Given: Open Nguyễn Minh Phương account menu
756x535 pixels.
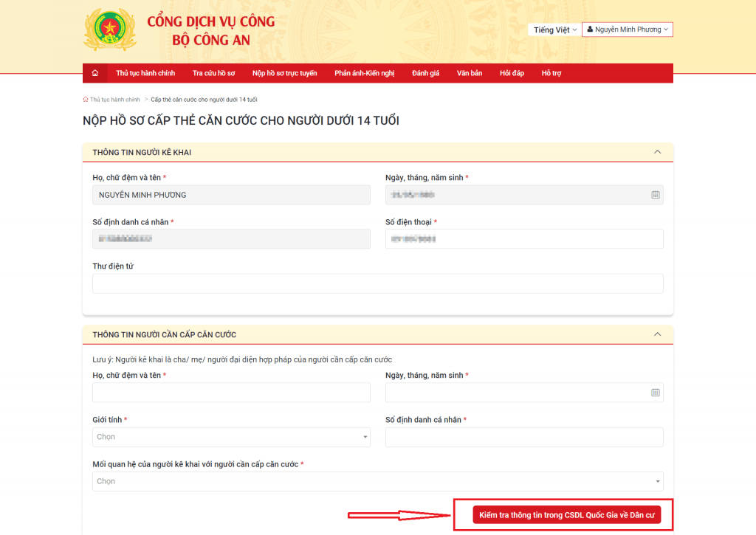Looking at the screenshot, I should click(x=628, y=30).
